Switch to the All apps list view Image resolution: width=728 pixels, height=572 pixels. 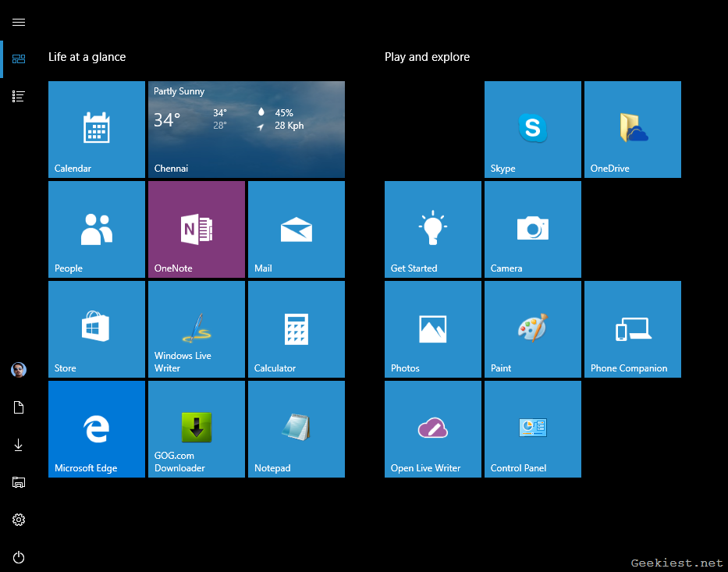click(19, 96)
